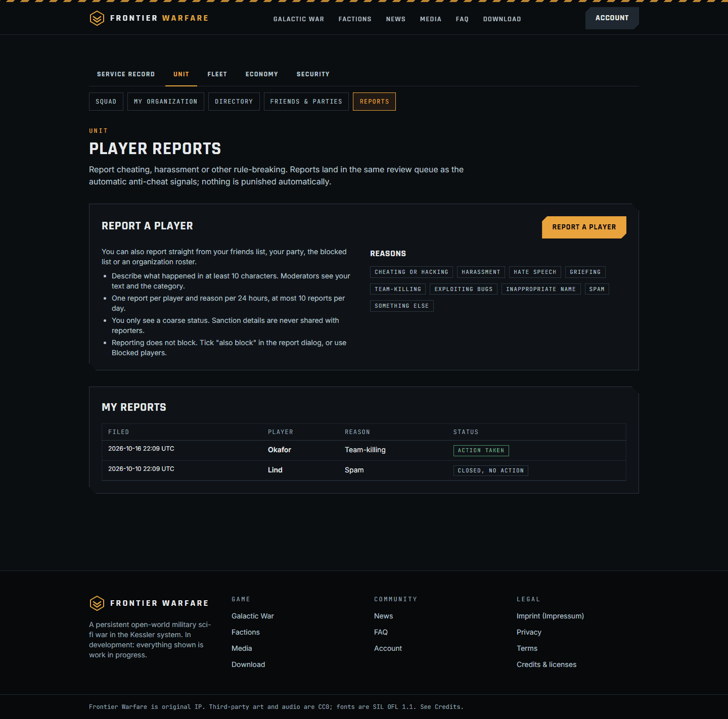This screenshot has width=728, height=719.
Task: Open the Credits & licenses link
Action: (547, 664)
